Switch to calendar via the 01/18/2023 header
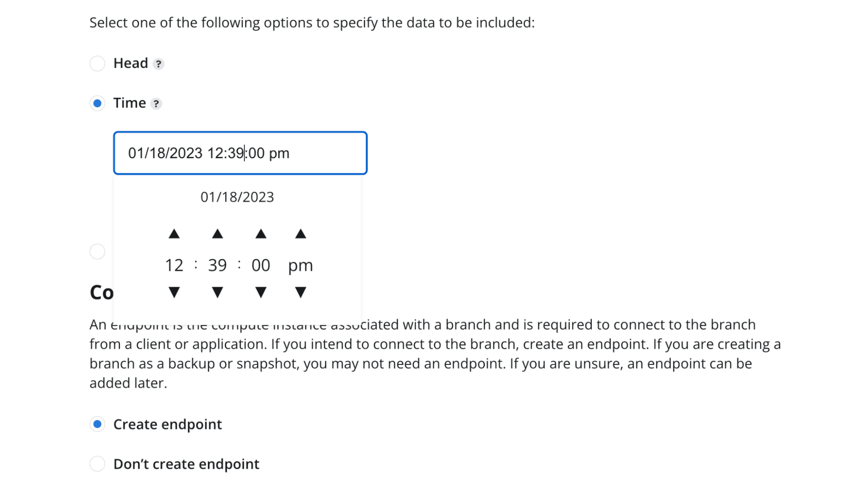 coord(237,197)
